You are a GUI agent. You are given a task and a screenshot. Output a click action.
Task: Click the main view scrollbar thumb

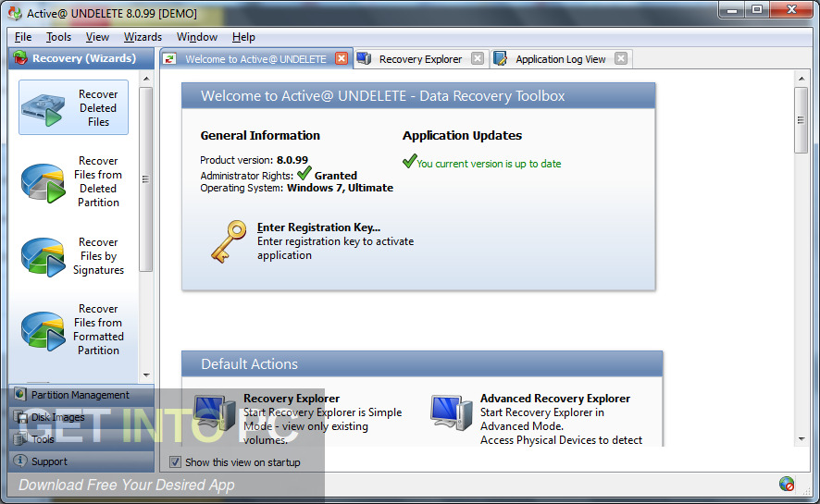tap(801, 120)
